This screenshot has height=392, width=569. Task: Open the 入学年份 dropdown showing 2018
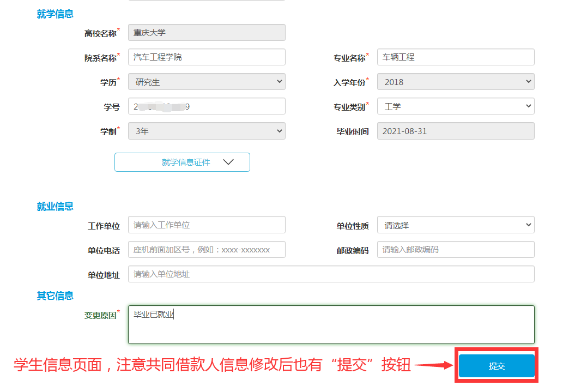pos(456,82)
